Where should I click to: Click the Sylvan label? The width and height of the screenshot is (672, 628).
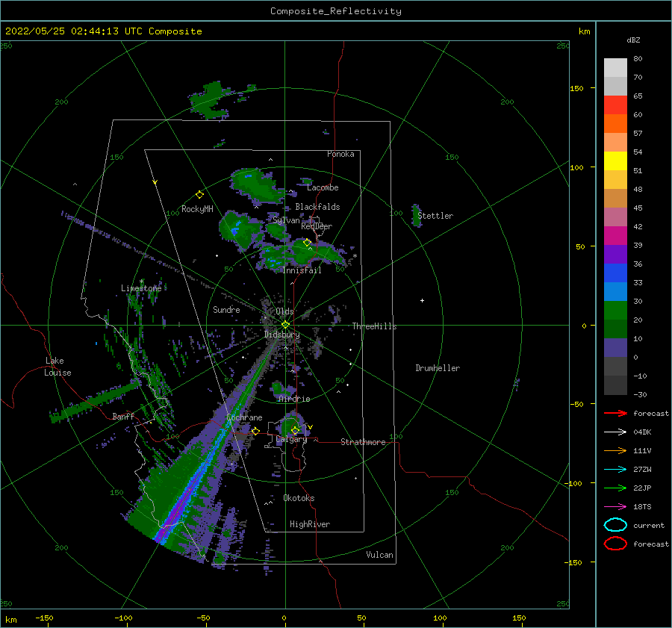(286, 220)
